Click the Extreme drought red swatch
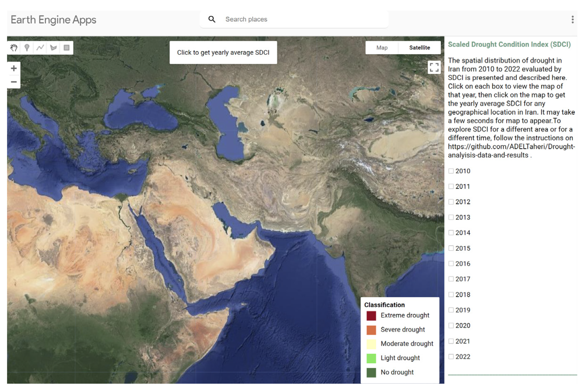587x392 pixels. pyautogui.click(x=371, y=315)
